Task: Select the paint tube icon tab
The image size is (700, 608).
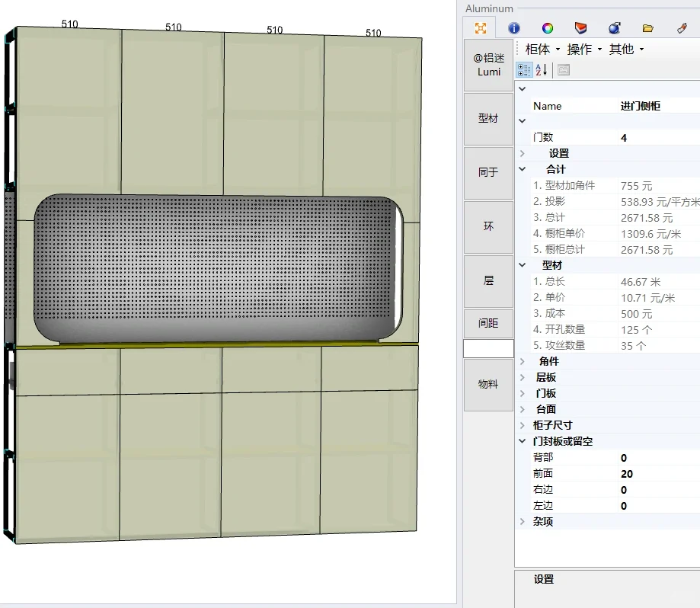Action: click(682, 28)
